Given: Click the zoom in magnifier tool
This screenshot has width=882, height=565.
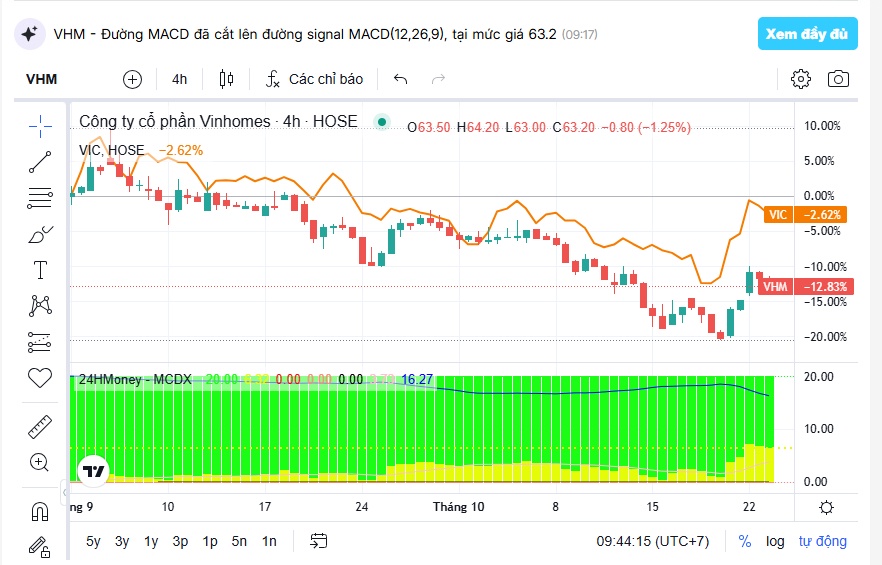Looking at the screenshot, I should (39, 463).
